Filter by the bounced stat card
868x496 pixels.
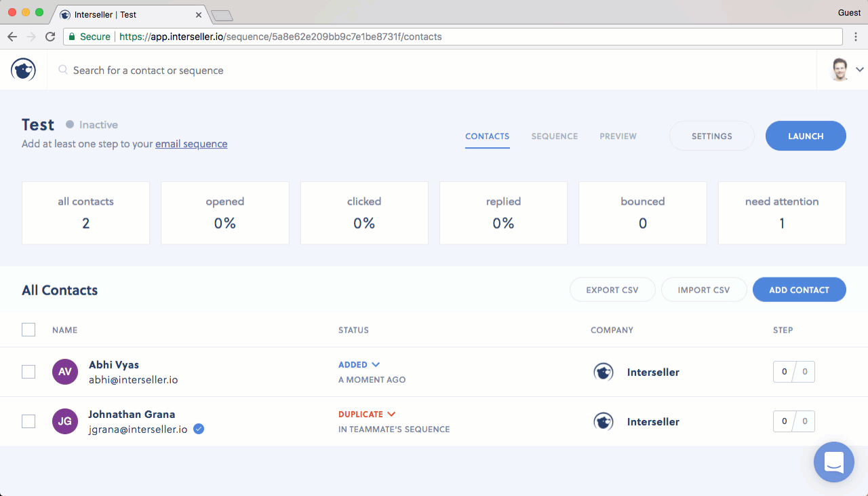[x=643, y=213]
